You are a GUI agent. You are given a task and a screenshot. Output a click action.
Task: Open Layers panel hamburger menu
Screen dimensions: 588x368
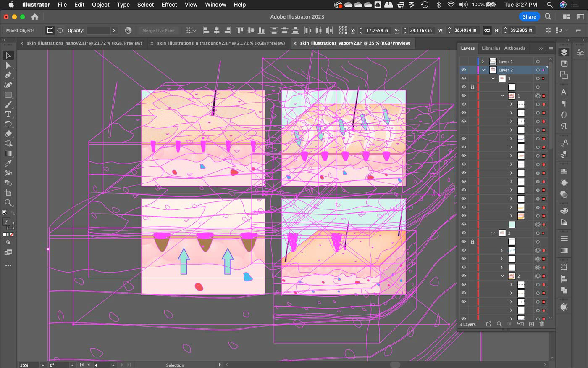[551, 48]
